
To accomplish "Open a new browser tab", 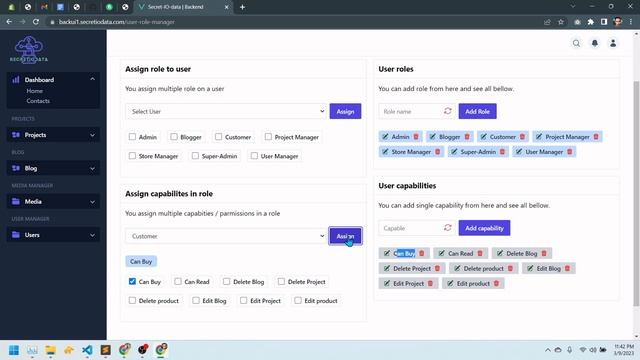I will tap(242, 7).
